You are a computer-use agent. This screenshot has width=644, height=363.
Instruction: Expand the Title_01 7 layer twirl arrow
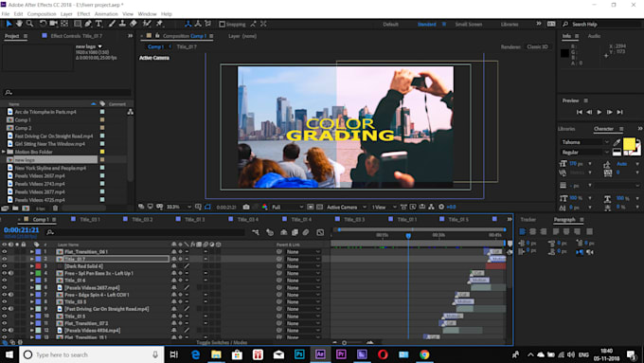tap(31, 259)
